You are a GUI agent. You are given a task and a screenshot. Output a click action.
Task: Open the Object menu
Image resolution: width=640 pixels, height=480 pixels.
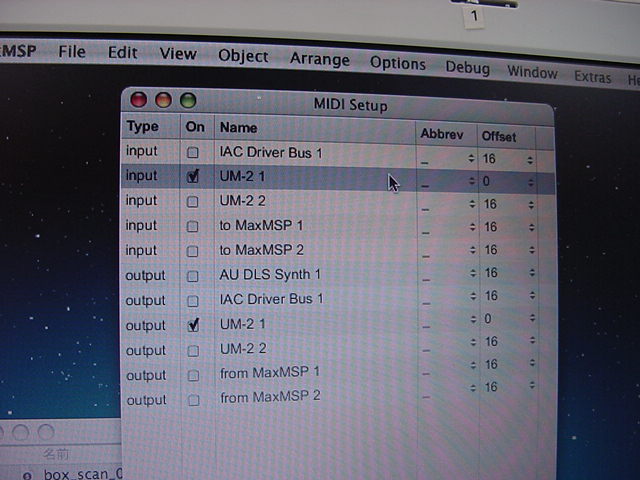[243, 56]
